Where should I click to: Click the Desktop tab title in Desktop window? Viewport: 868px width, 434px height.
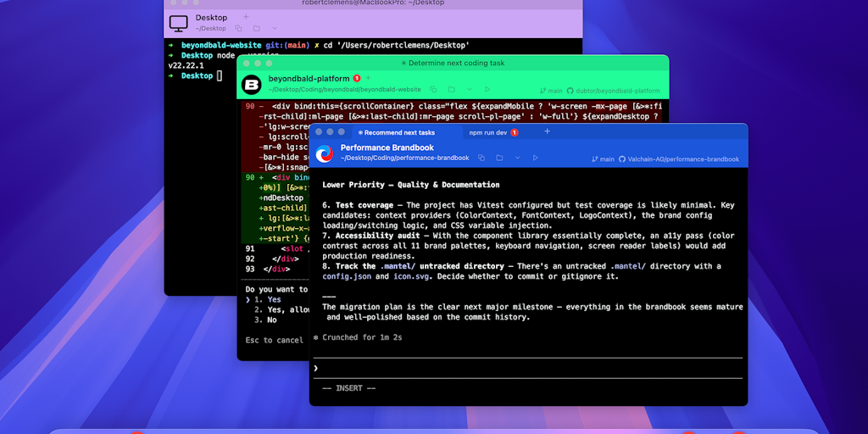pos(211,18)
